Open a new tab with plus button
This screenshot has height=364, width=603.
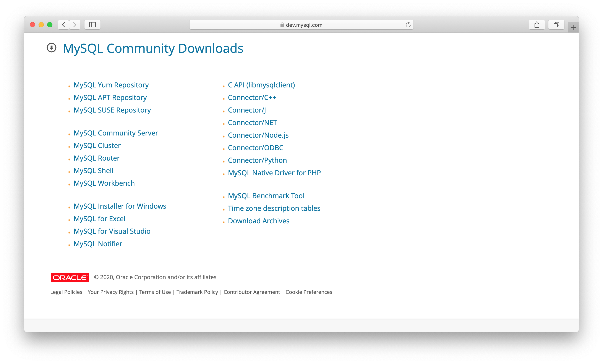coord(573,28)
